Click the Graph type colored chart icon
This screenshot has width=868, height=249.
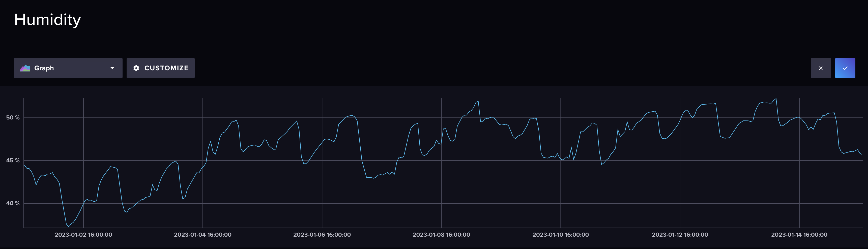pyautogui.click(x=25, y=68)
